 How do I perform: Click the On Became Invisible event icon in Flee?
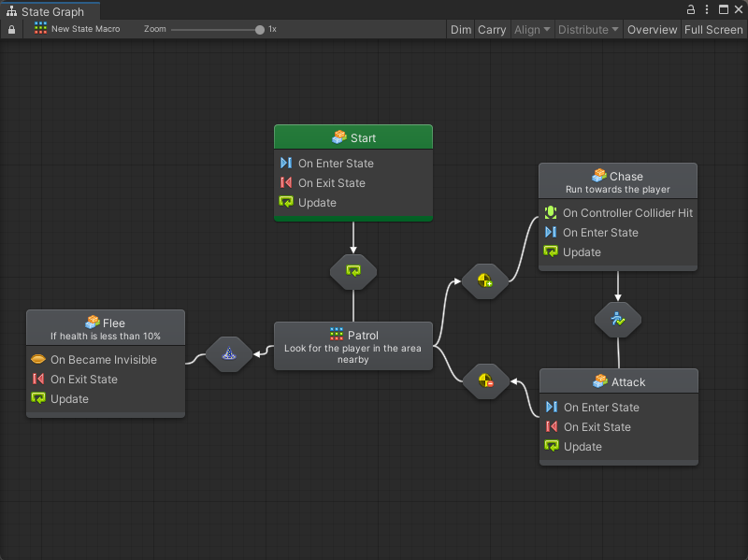pos(38,360)
